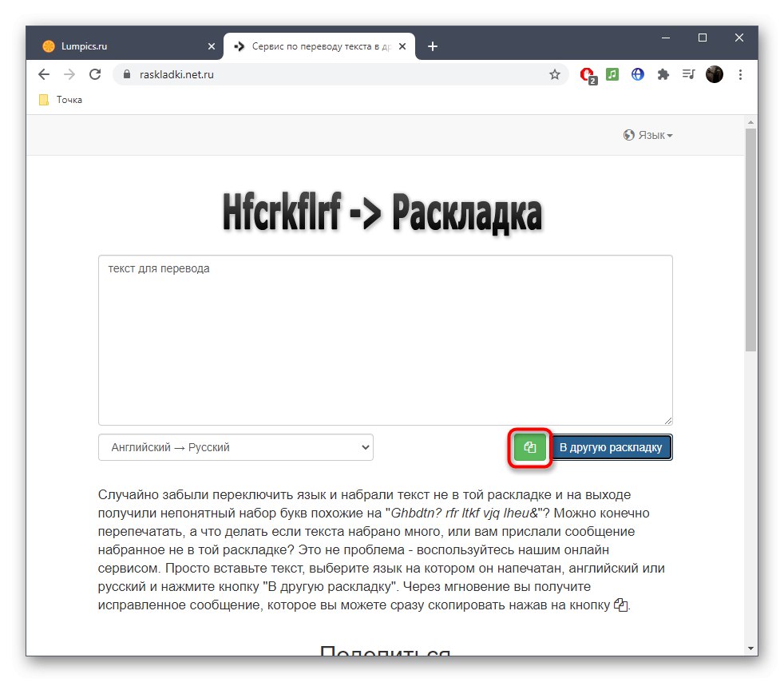Open the blue globe extension icon

click(638, 74)
